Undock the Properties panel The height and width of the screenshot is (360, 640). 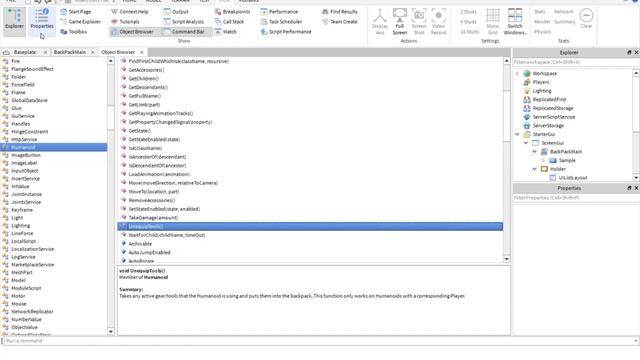629,188
